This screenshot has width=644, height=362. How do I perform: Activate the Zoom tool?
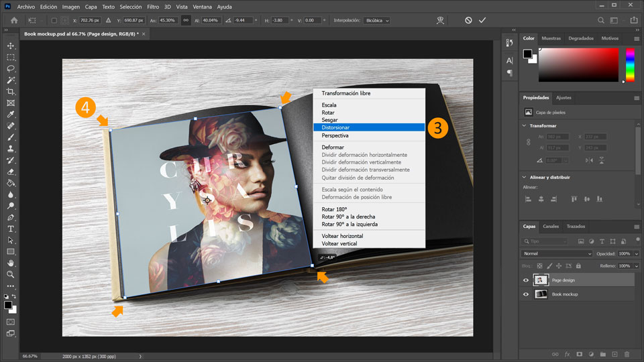coord(11,274)
